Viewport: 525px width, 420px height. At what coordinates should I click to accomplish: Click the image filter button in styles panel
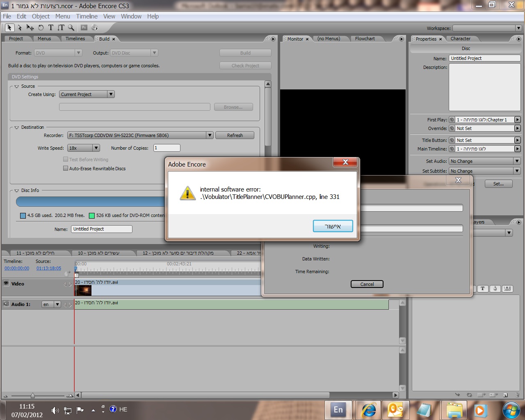(507, 289)
